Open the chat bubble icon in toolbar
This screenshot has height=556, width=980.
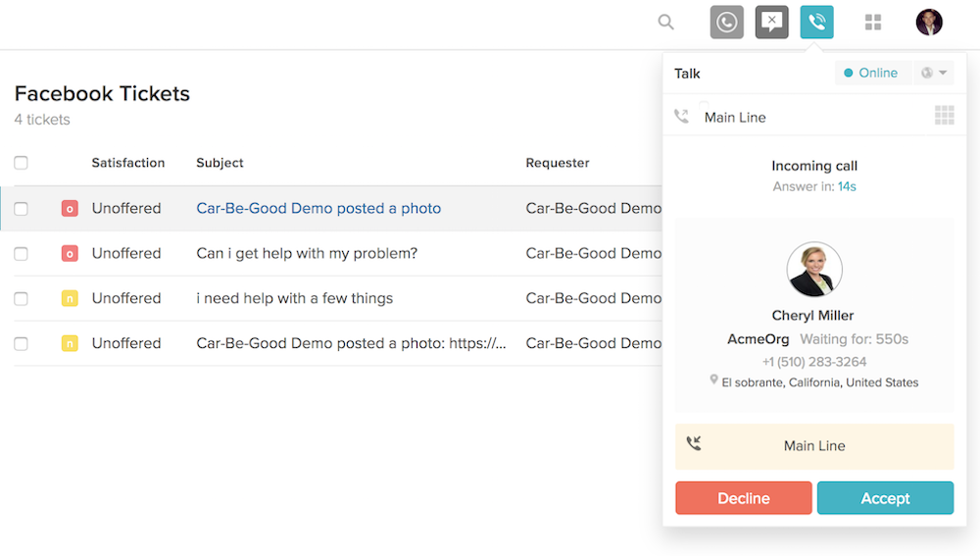(771, 23)
